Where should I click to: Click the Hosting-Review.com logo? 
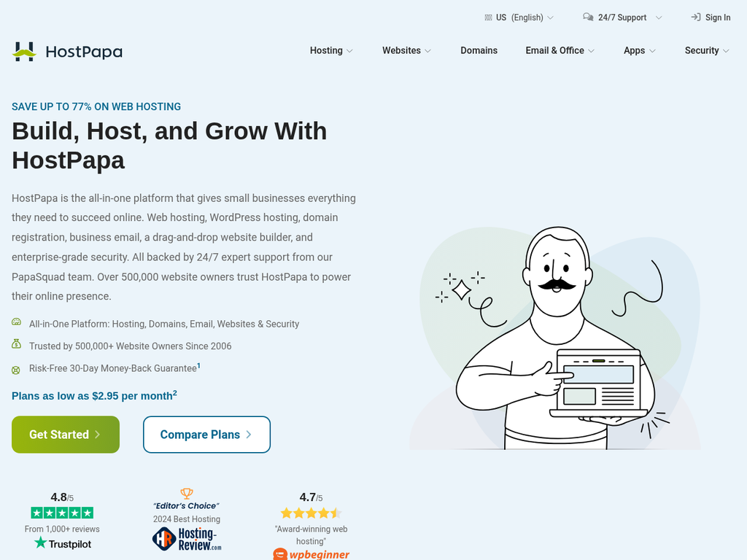pos(187,539)
